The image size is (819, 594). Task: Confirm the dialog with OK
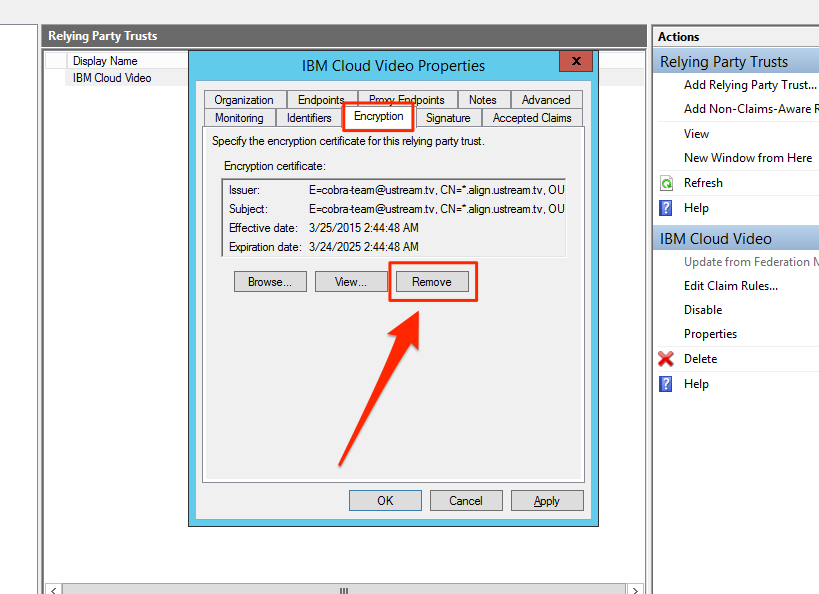pos(385,500)
